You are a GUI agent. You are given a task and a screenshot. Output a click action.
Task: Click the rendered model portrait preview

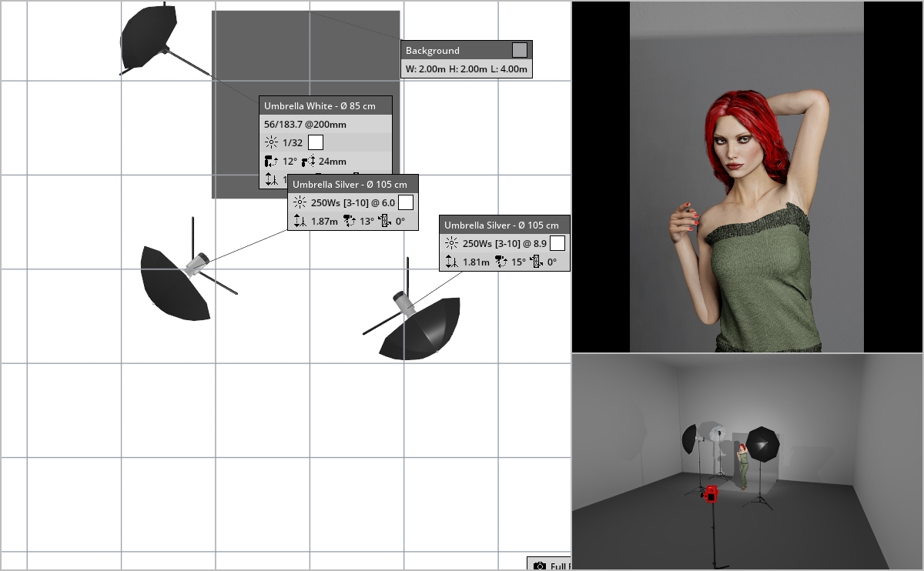pos(747,177)
